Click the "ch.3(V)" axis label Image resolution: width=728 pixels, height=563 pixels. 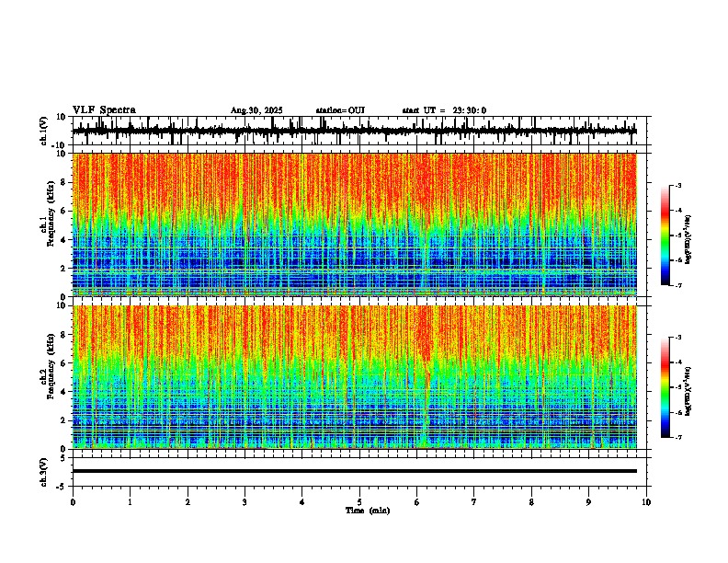[44, 472]
